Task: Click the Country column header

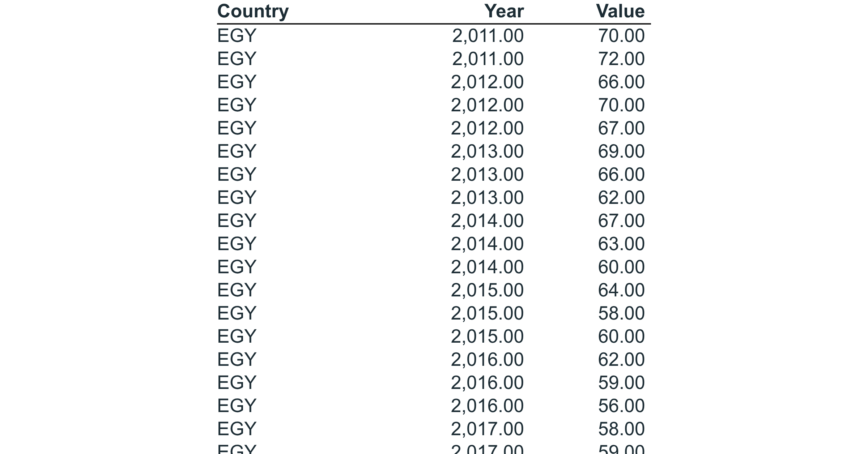Action: click(253, 11)
